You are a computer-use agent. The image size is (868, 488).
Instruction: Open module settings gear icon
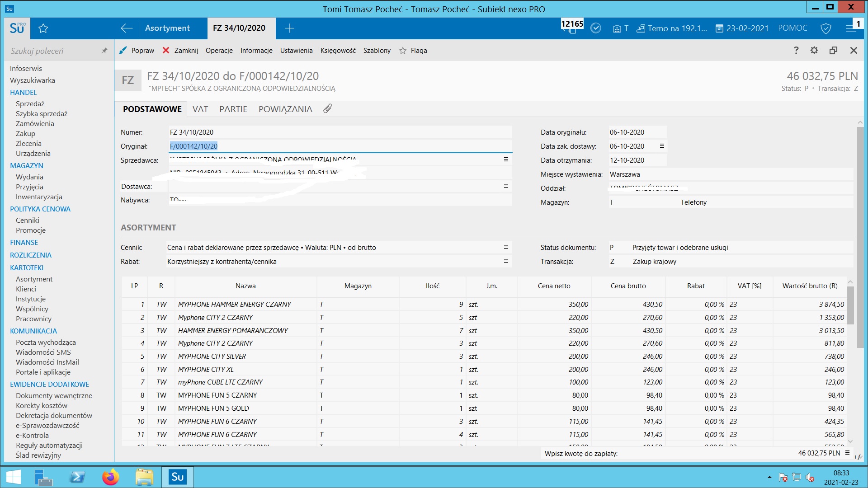814,50
